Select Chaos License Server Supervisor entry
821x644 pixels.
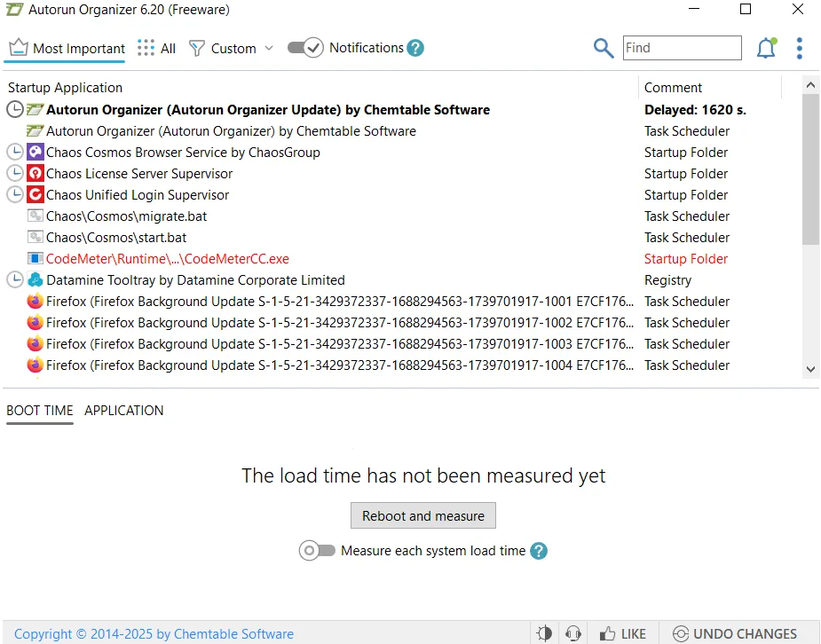[139, 174]
